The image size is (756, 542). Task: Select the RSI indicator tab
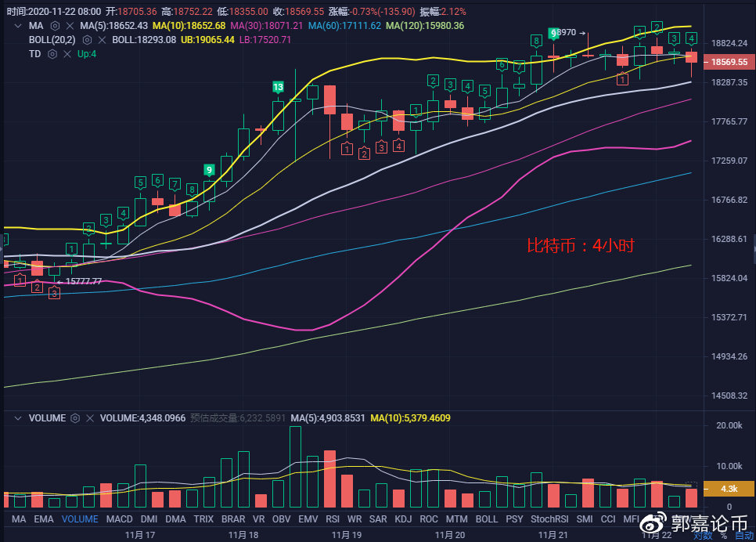[x=332, y=519]
